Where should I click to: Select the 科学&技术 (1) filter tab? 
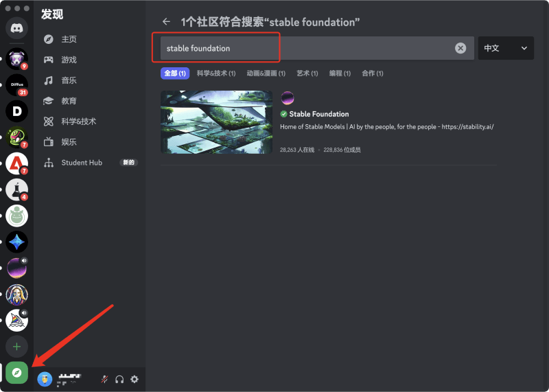[x=216, y=73]
